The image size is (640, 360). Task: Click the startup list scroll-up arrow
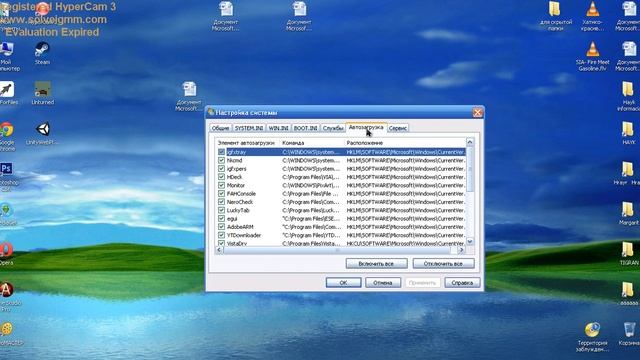[x=470, y=142]
